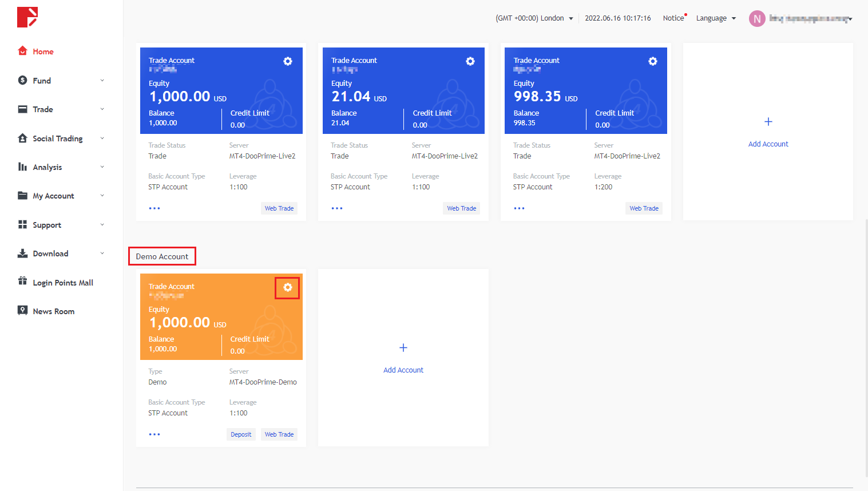Go to Home in the sidebar
Screen dimensions: 868x491
(x=43, y=52)
